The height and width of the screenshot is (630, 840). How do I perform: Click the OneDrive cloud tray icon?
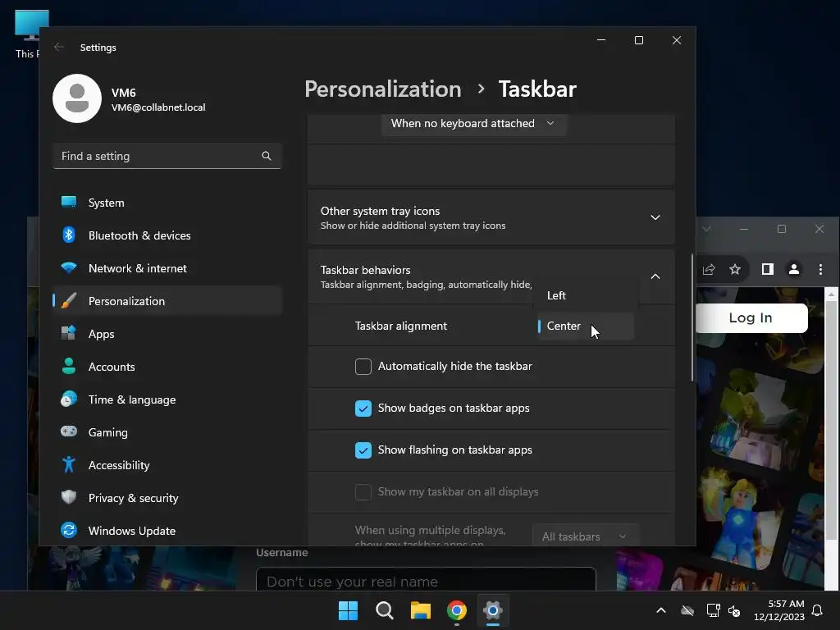pos(687,610)
